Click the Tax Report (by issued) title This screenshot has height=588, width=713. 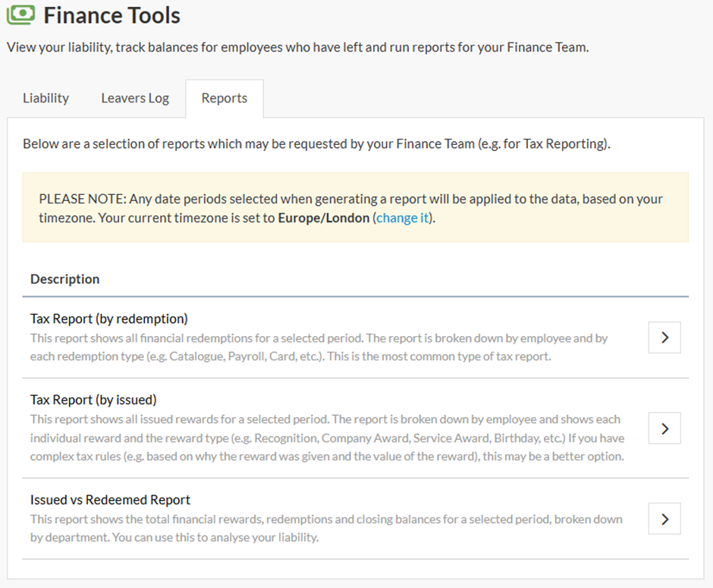[x=93, y=400]
